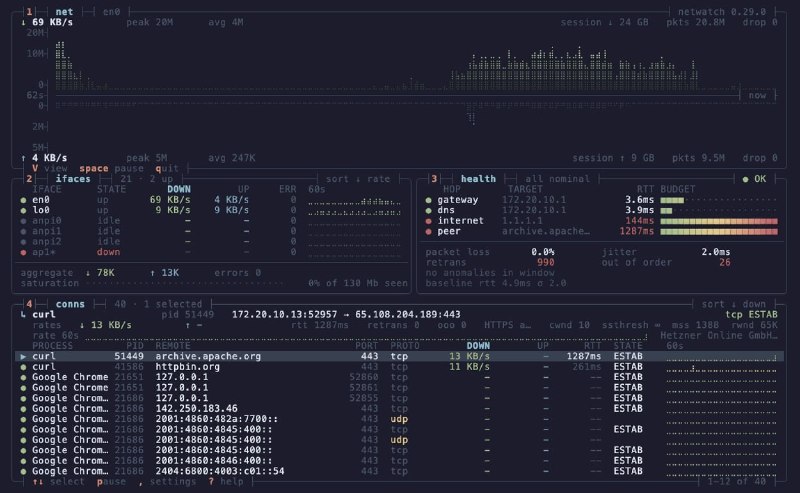Click the status dot on the port 52860 Chrome row

coord(23,377)
